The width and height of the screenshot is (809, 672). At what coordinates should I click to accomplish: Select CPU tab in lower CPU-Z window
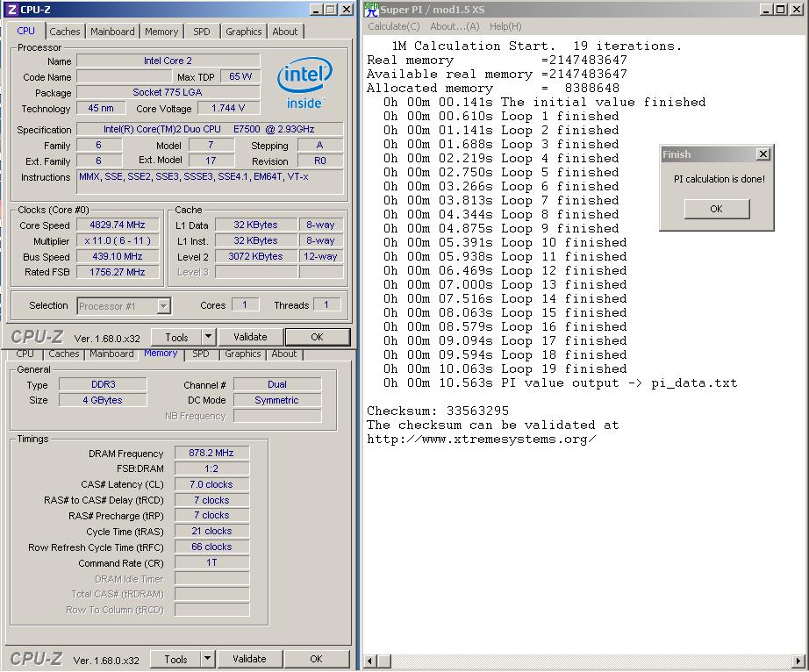tap(25, 354)
